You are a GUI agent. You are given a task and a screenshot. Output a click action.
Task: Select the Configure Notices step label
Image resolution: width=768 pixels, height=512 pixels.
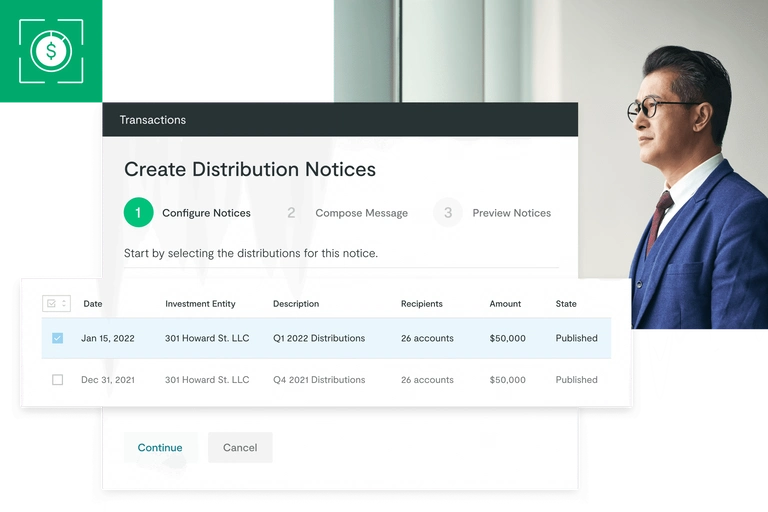[206, 213]
